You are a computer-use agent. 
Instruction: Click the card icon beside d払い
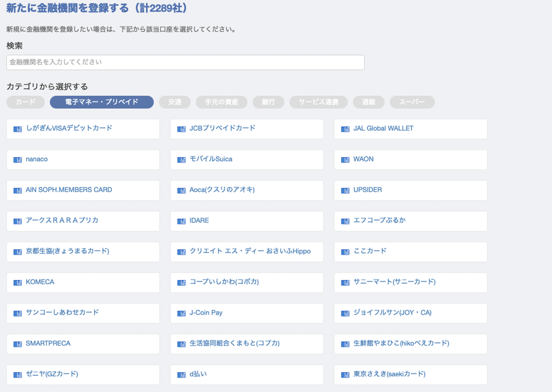[x=181, y=375]
